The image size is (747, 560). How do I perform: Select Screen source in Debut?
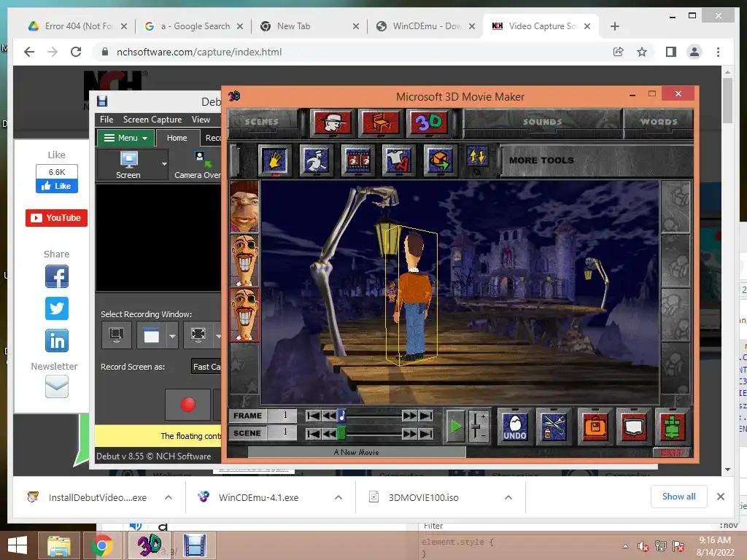coord(128,165)
